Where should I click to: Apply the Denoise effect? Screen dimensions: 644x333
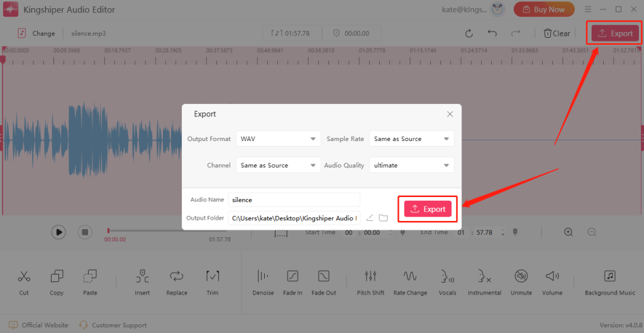coord(263,283)
